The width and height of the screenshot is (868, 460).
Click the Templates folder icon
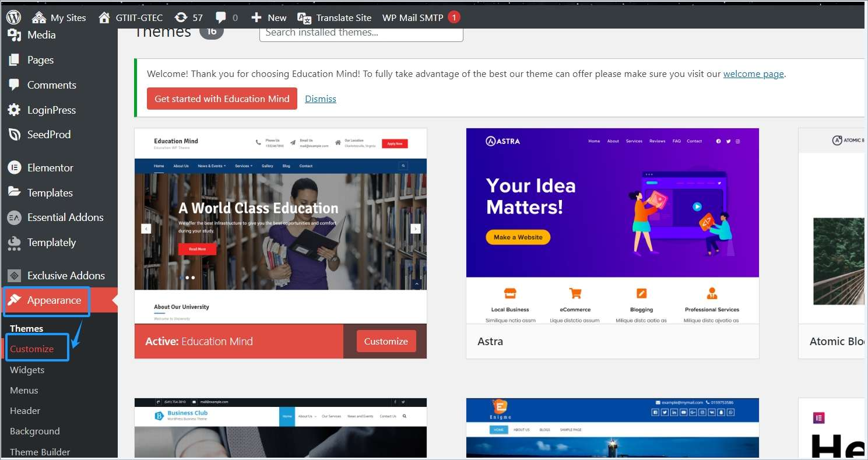[x=14, y=192]
